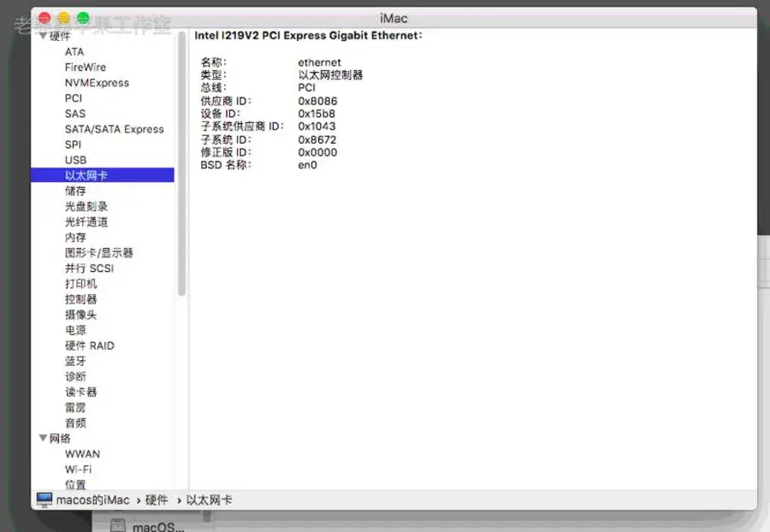The width and height of the screenshot is (770, 532).
Task: Select 图形卡/显示器 in the sidebar
Action: point(98,253)
